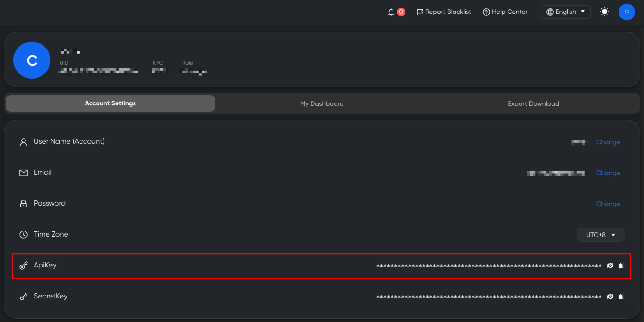Open the English language dropdown
Viewport: 644px width, 322px height.
(565, 12)
